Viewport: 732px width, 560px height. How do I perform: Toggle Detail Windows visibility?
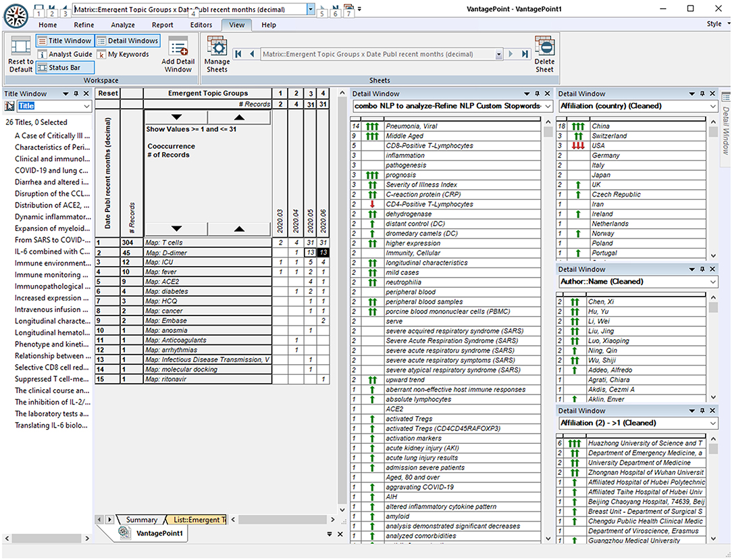128,41
